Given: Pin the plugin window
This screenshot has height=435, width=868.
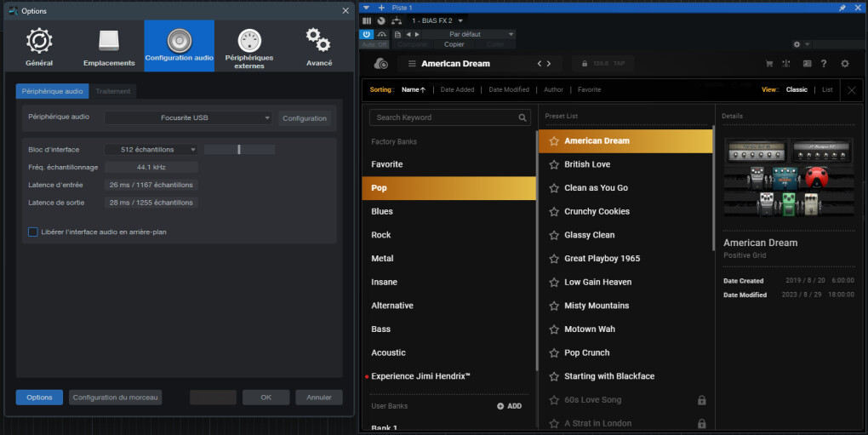Looking at the screenshot, I should 842,8.
